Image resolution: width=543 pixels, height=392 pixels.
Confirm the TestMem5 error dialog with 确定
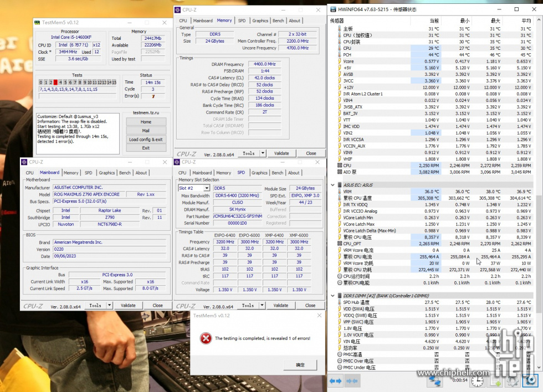pos(300,365)
